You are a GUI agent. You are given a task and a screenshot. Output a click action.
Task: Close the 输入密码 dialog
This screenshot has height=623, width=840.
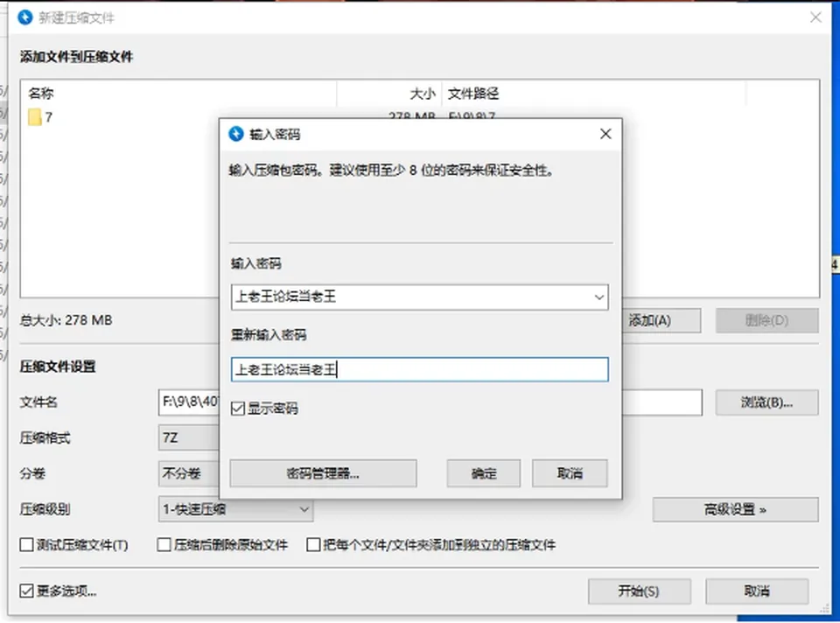coord(605,134)
